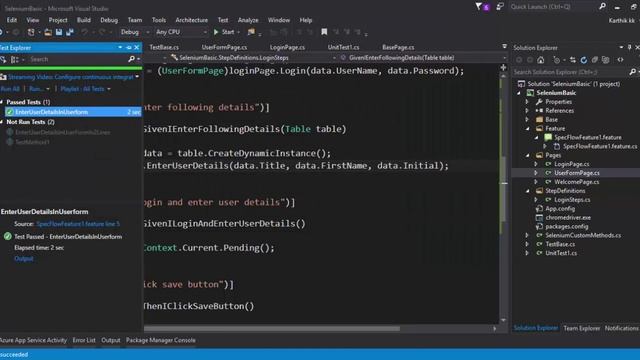Switch to the LoginPage.cs editor tab
The width and height of the screenshot is (640, 360).
pyautogui.click(x=287, y=47)
